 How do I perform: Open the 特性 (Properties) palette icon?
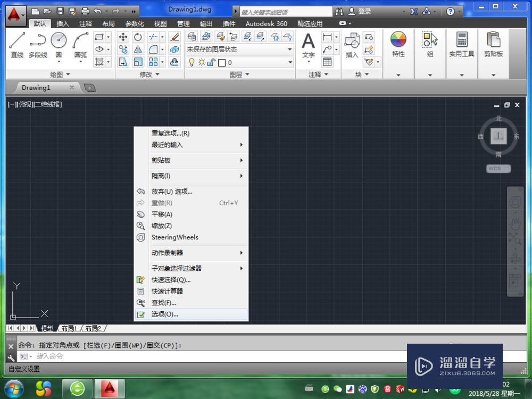point(398,40)
